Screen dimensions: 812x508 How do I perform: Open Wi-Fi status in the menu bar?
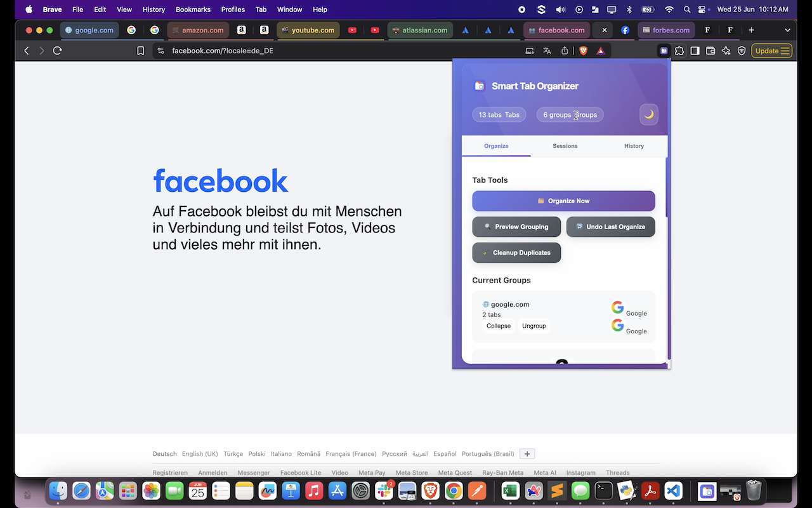669,10
